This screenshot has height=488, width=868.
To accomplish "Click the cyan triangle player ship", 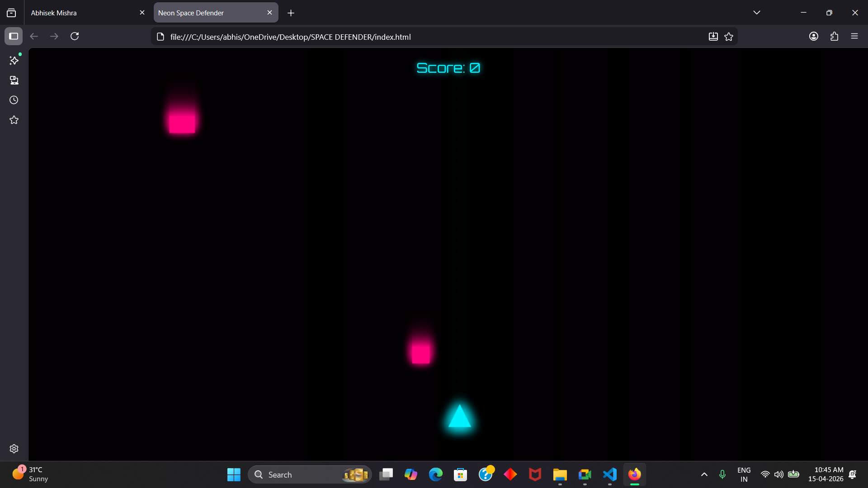I will point(459,418).
